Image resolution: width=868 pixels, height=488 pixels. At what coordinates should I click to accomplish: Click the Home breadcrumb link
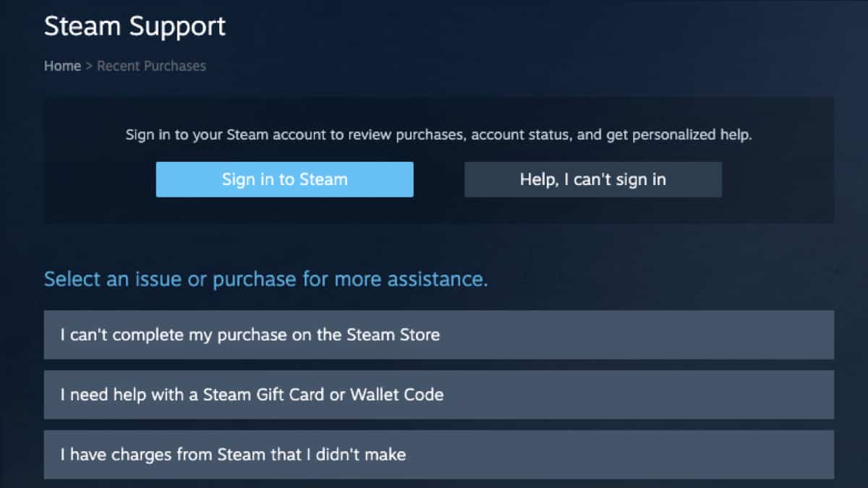coord(62,66)
